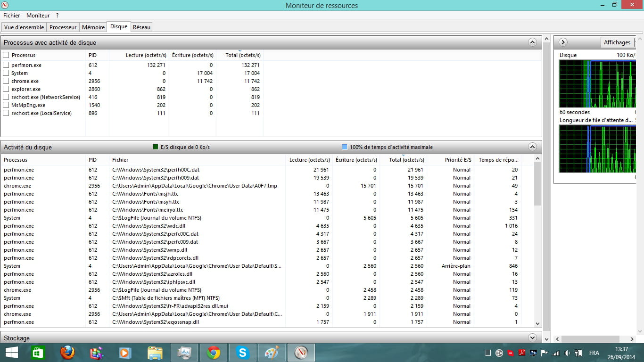Check the perfmon.exe process checkbox
This screenshot has width=644, height=362.
pos(6,65)
